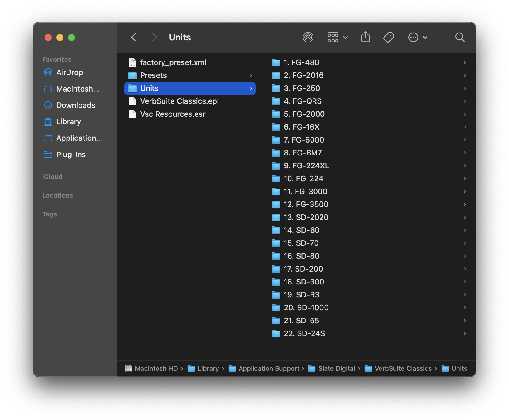
Task: Close the Finder window with red button
Action: [48, 38]
